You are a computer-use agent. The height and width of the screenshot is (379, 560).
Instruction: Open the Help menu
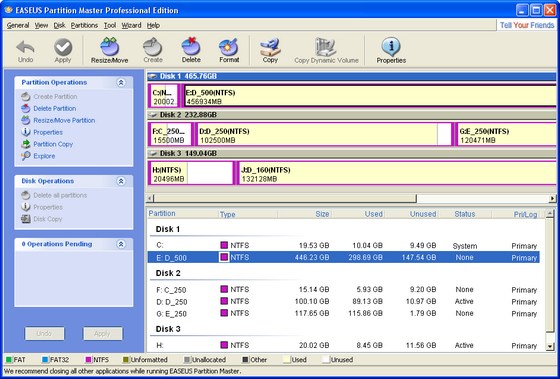pos(153,25)
